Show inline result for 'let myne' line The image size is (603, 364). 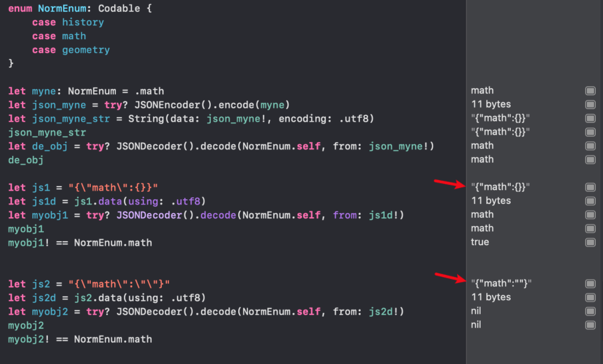coord(590,91)
